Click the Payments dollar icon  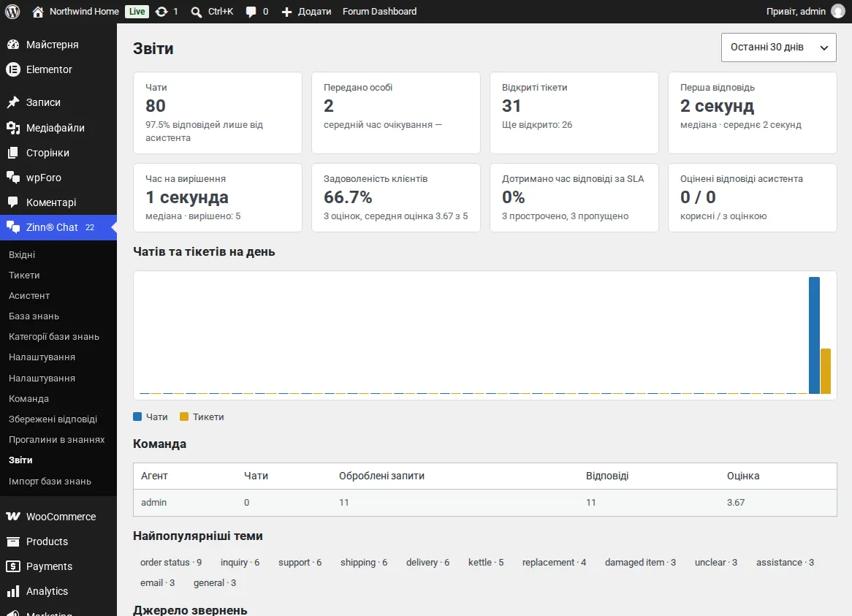(13, 566)
